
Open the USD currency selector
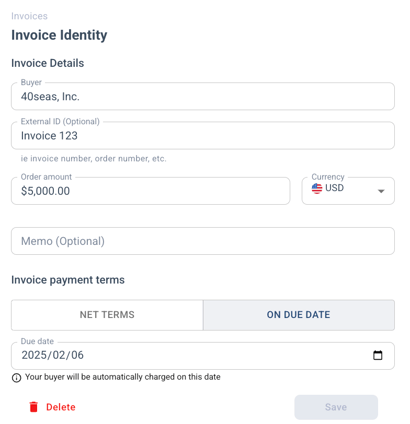[x=348, y=191]
